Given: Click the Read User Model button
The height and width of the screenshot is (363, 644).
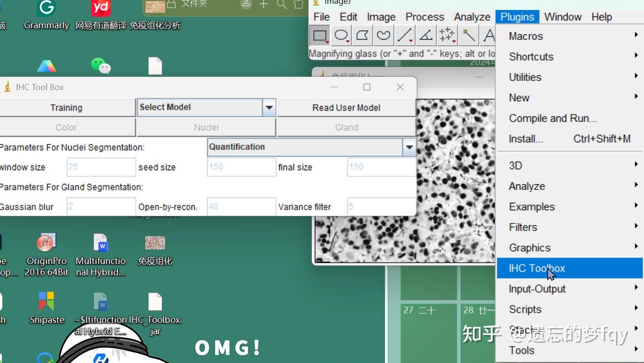Looking at the screenshot, I should (x=346, y=107).
